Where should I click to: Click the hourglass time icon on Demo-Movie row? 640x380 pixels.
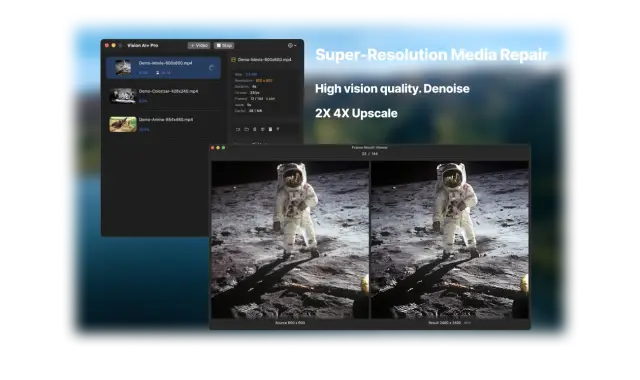(158, 73)
